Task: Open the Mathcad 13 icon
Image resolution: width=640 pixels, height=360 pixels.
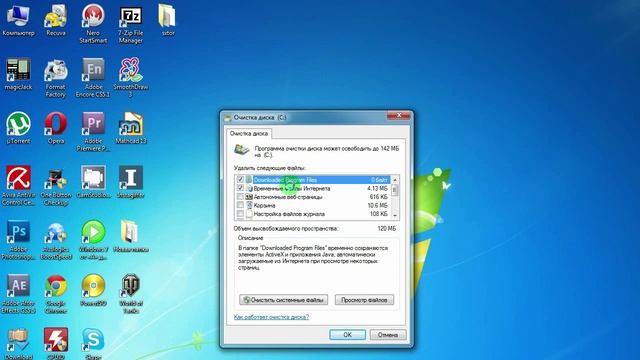Action: [131, 128]
